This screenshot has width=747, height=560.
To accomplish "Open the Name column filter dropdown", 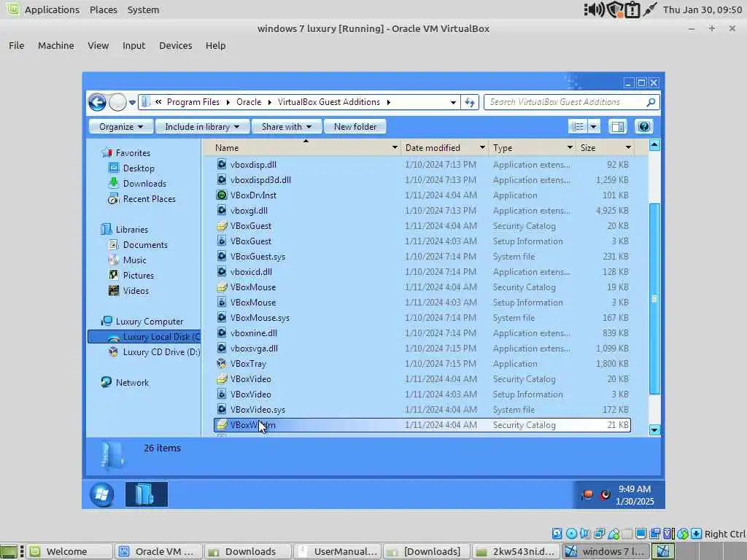I will 395,148.
